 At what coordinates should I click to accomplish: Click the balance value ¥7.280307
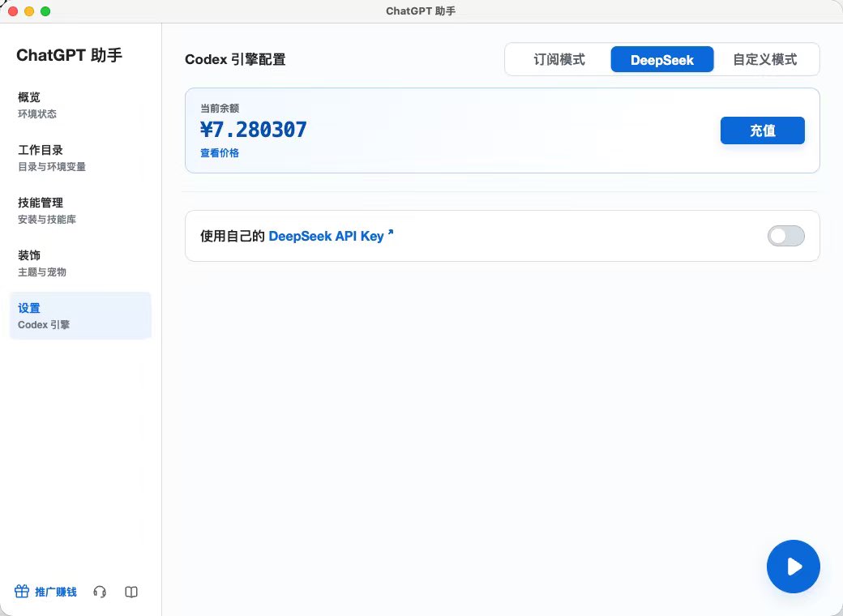(x=253, y=130)
